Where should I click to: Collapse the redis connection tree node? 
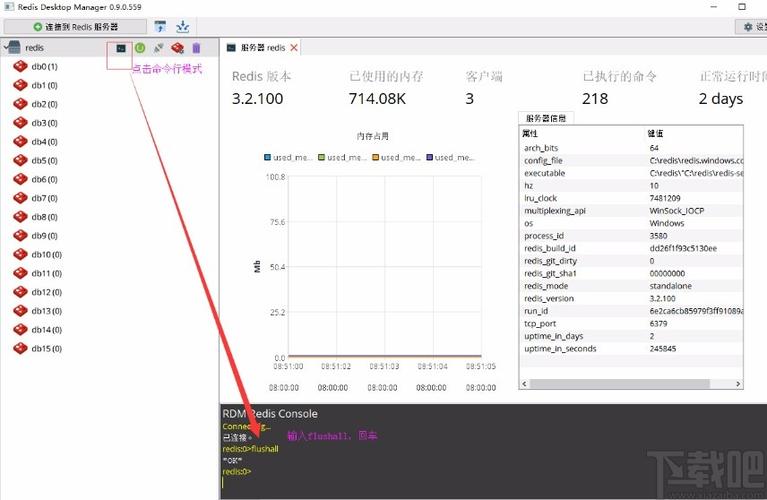coord(6,47)
